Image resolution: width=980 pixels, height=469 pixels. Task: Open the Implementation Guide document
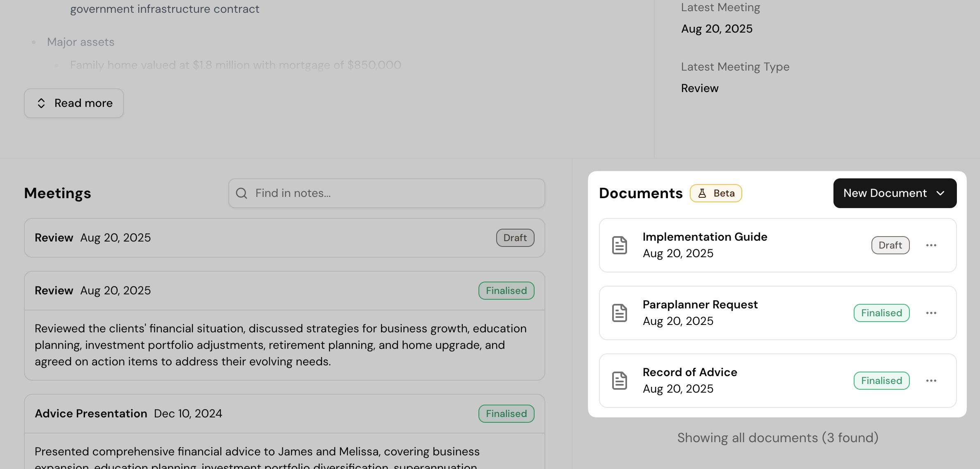point(778,245)
